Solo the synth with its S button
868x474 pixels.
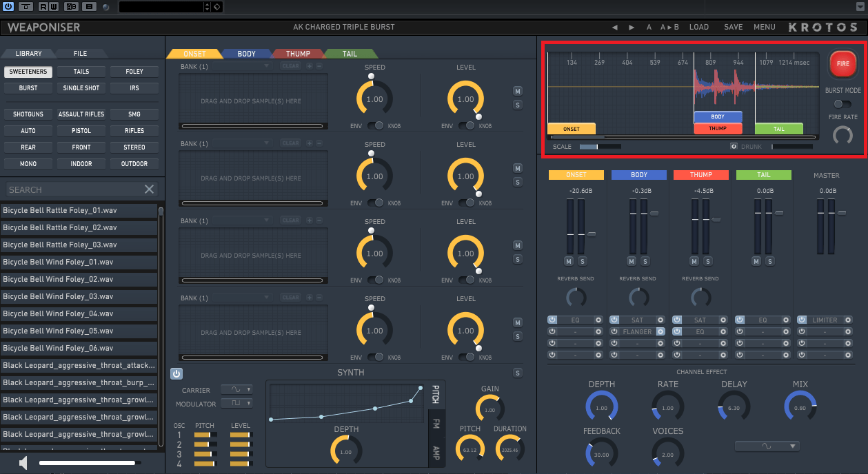tap(518, 373)
